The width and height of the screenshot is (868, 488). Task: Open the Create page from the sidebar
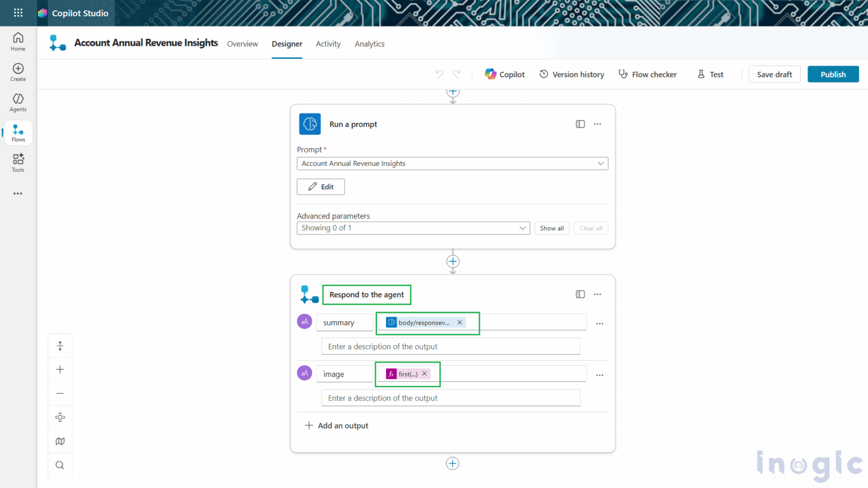[x=18, y=71]
